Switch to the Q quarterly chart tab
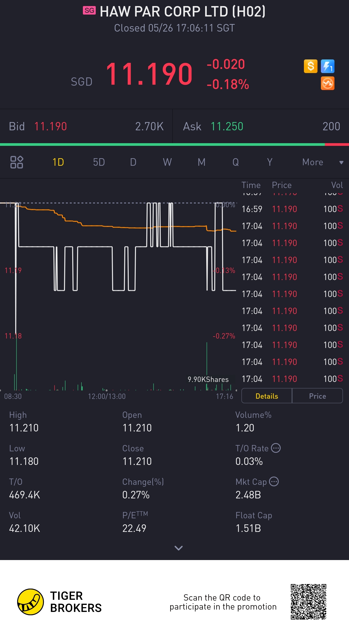The height and width of the screenshot is (644, 349). (236, 162)
